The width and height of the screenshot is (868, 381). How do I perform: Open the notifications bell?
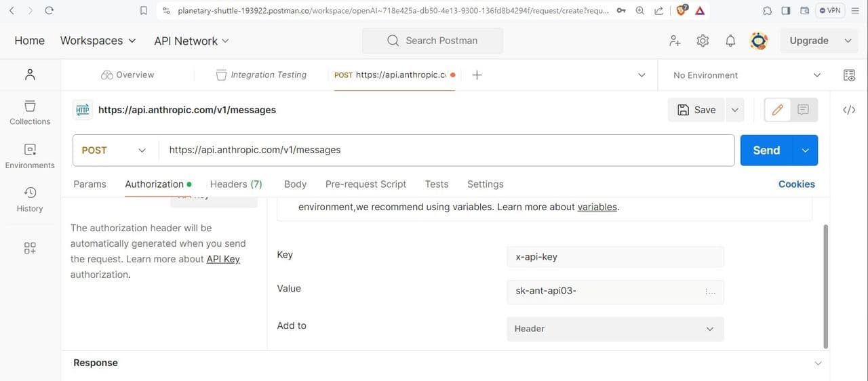coord(730,41)
